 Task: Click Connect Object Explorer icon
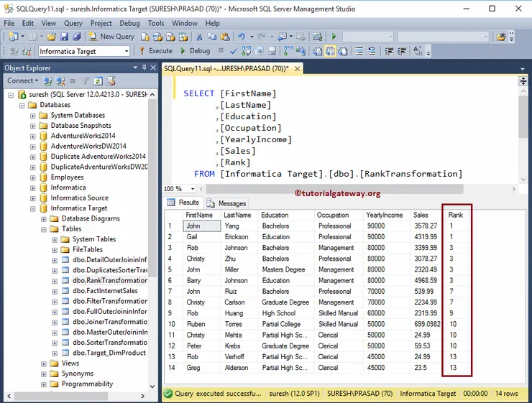pos(48,81)
